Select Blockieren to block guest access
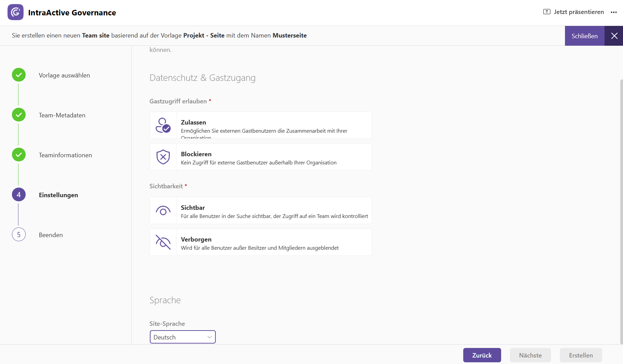The image size is (623, 364). pos(261,157)
